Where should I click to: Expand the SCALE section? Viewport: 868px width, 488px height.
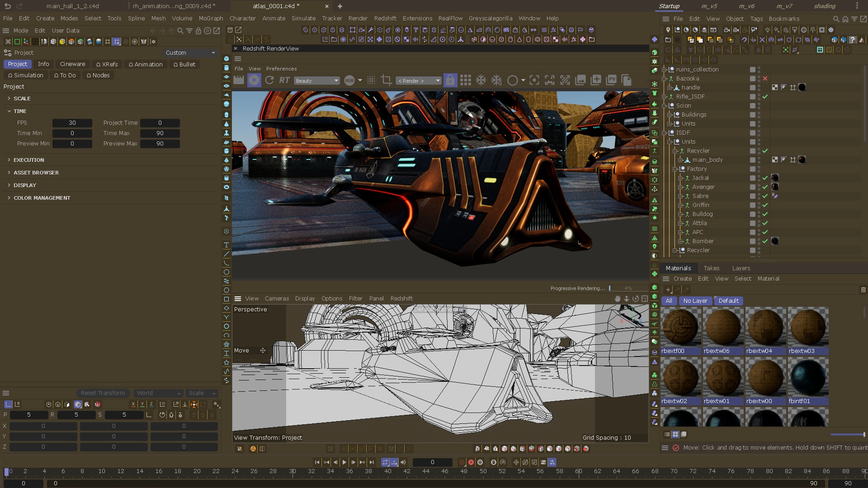pos(9,99)
